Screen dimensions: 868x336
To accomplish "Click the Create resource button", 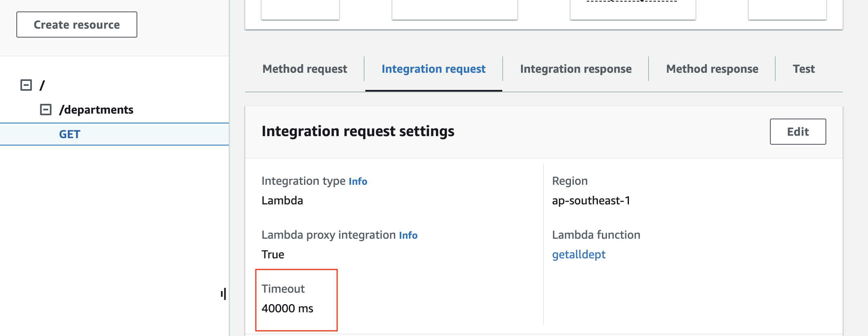I will [76, 25].
